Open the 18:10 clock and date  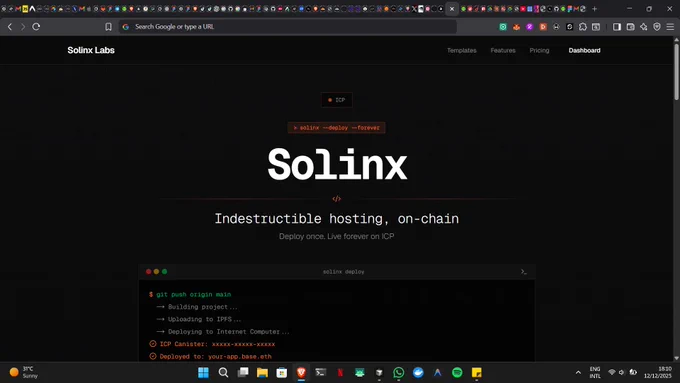[657, 373]
